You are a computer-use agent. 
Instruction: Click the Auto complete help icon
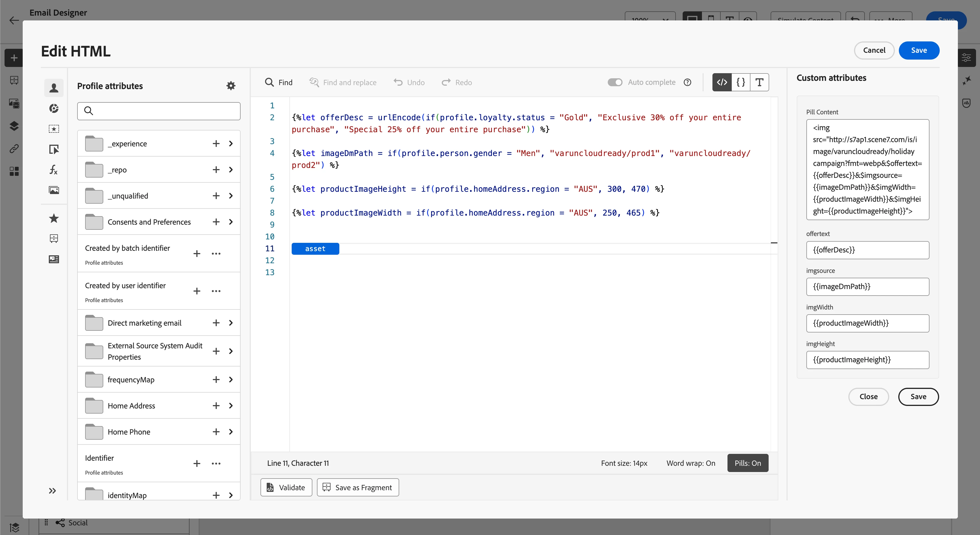tap(687, 82)
